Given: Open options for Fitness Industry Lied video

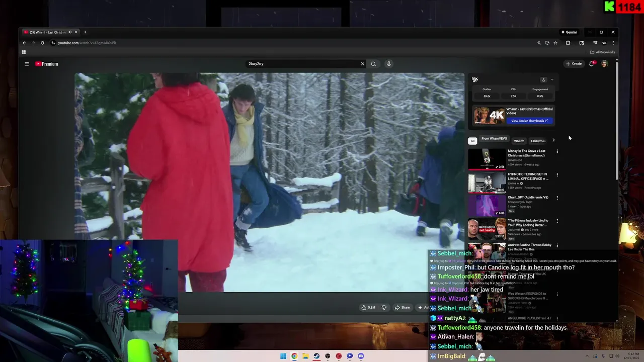Looking at the screenshot, I should [x=557, y=221].
